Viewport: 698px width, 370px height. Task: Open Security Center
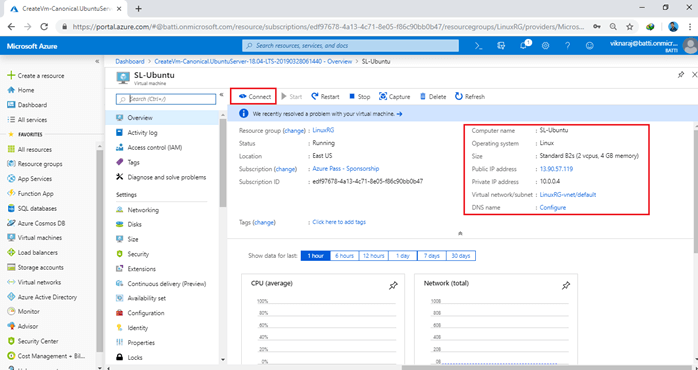coord(32,341)
